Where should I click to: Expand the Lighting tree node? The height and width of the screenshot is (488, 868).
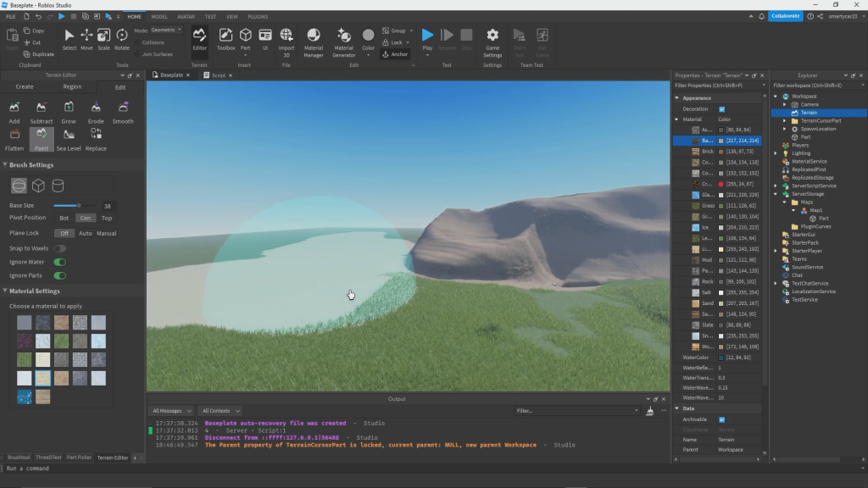click(776, 153)
